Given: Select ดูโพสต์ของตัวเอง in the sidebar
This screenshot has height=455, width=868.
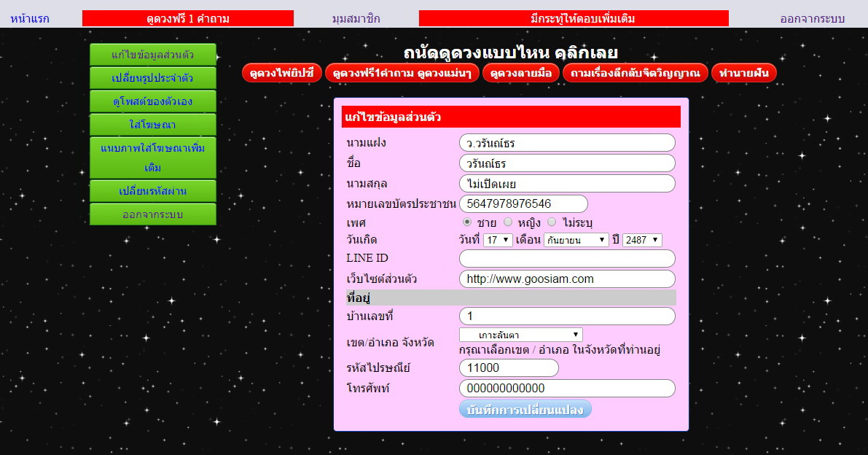Looking at the screenshot, I should 153,101.
